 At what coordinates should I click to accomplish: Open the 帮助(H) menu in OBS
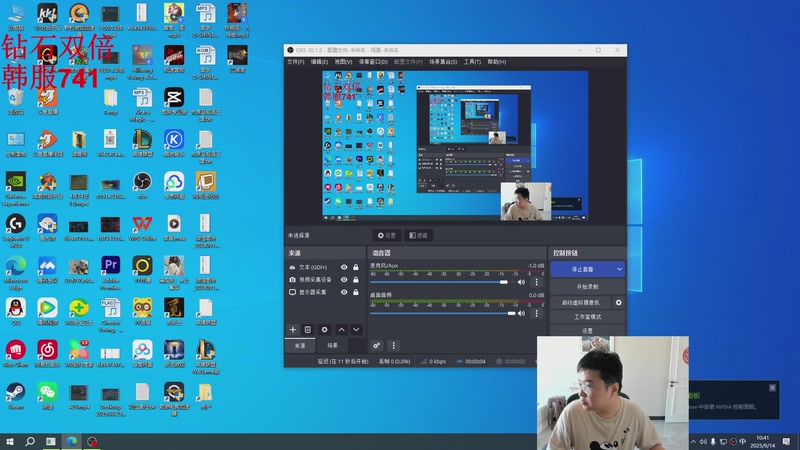click(496, 62)
